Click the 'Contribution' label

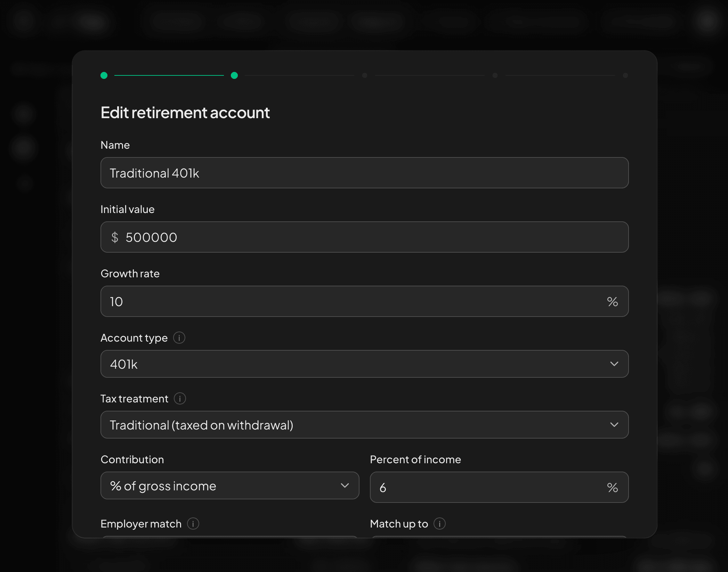132,459
